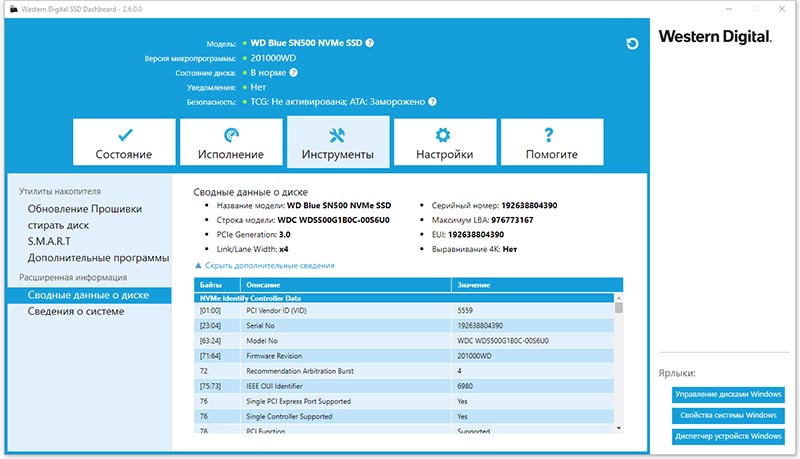Click value 201000WD in the table
This screenshot has height=459, width=800.
click(x=474, y=356)
